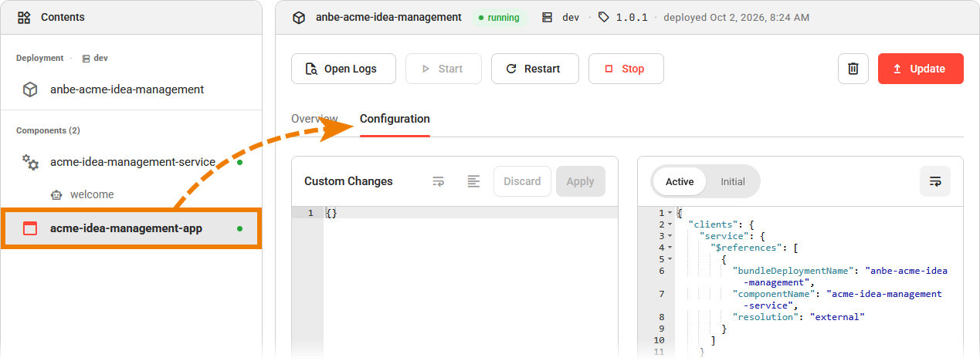
Task: Click the Contents panel grid icon
Action: pos(24,17)
